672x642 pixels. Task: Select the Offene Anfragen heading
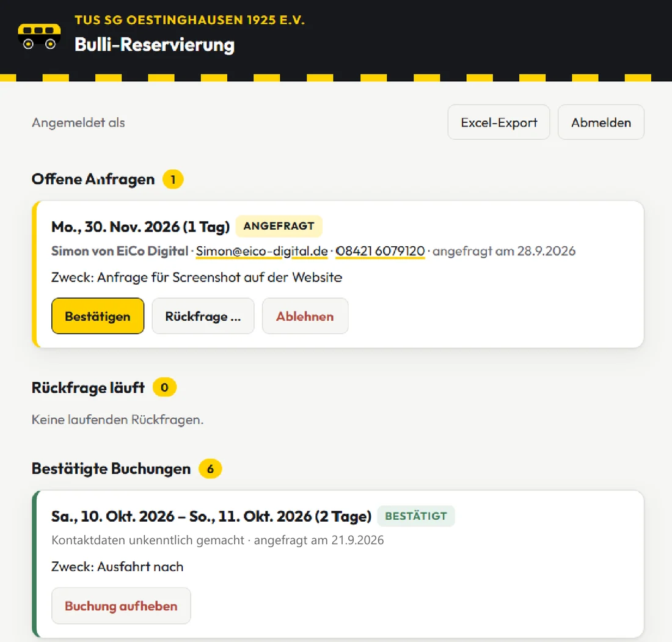[93, 179]
